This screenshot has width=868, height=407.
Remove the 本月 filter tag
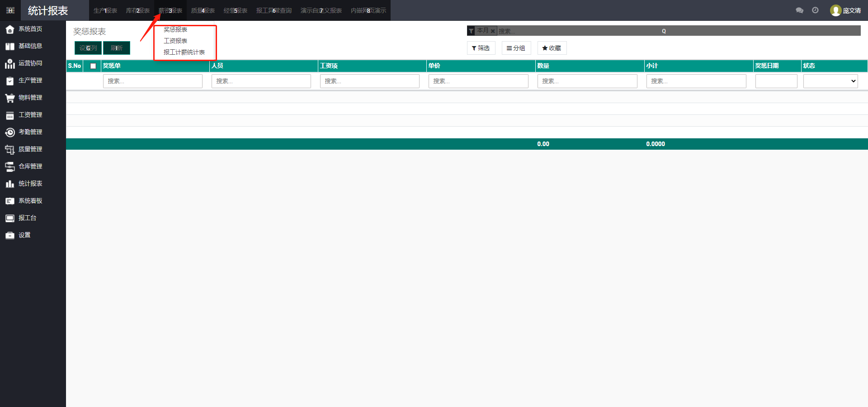(493, 31)
